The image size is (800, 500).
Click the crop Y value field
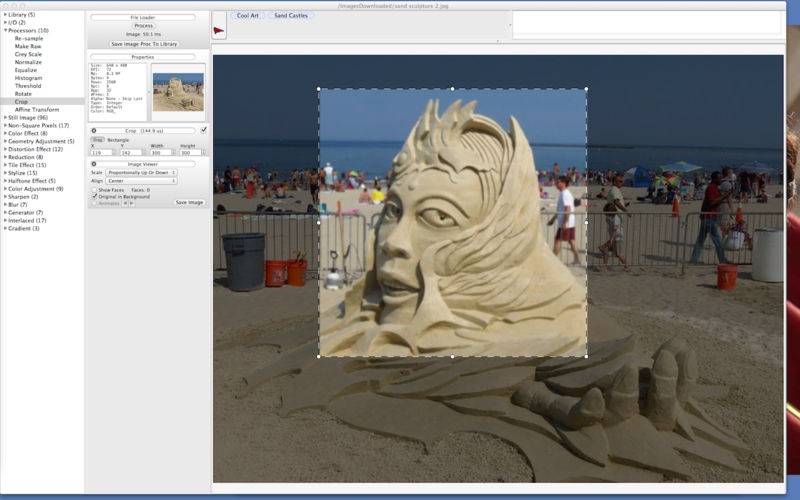(x=131, y=153)
